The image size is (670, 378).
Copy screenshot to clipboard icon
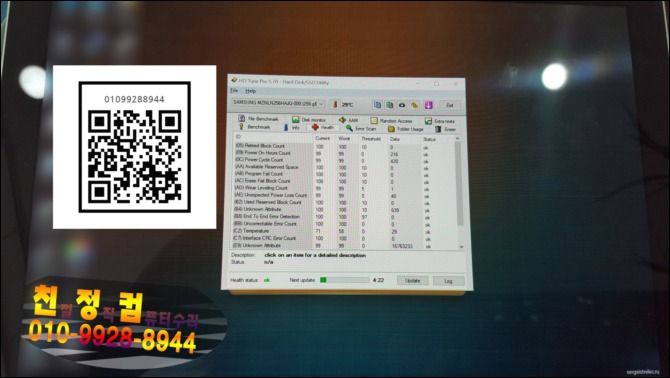pos(390,105)
